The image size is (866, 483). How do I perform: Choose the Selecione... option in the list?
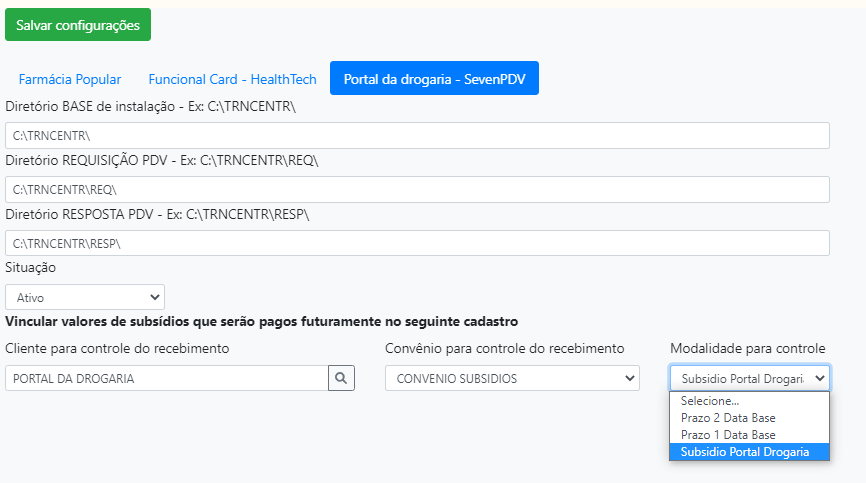click(x=710, y=400)
